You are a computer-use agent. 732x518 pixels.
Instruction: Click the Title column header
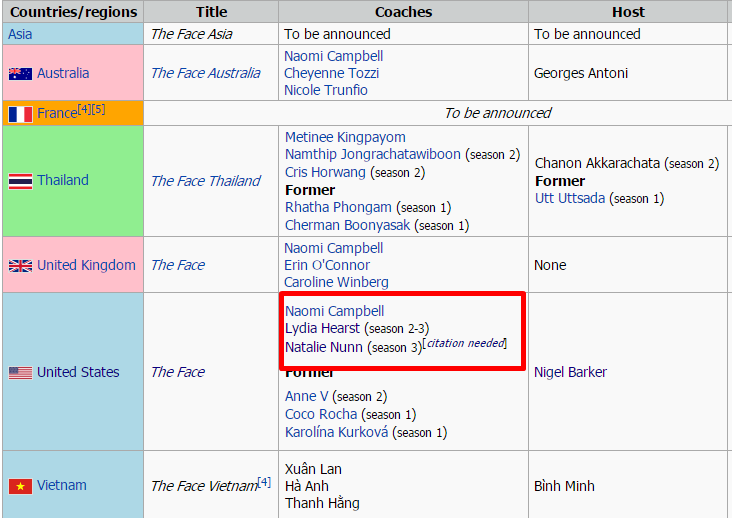tap(211, 12)
